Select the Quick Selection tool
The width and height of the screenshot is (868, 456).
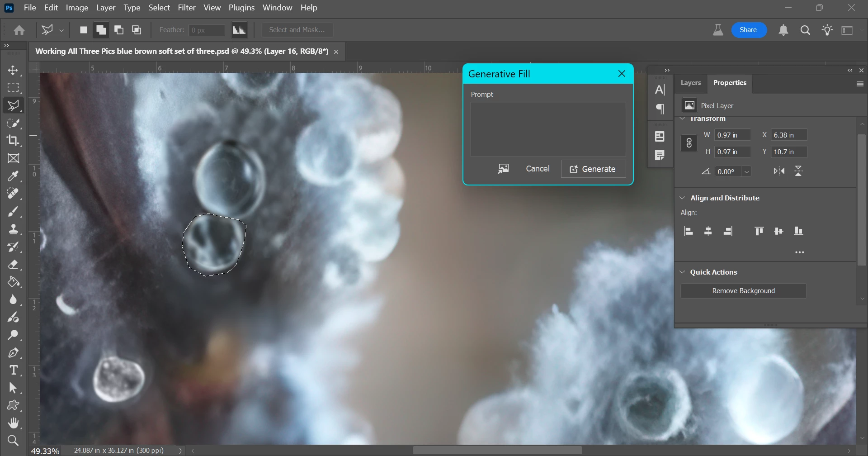(13, 123)
